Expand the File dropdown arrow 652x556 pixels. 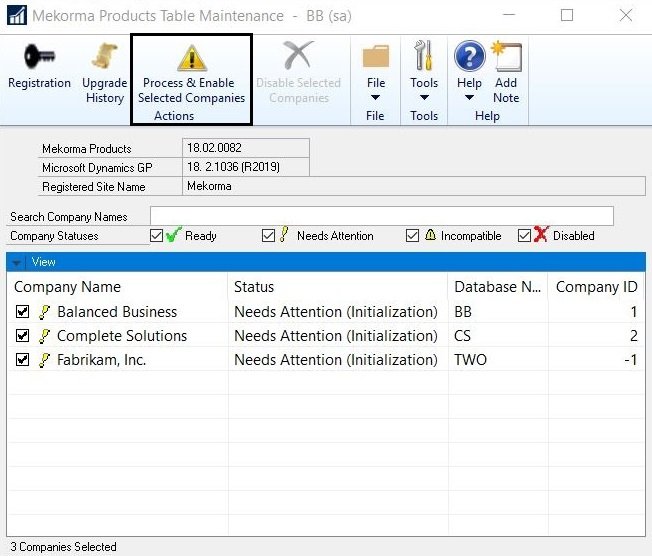tap(375, 97)
